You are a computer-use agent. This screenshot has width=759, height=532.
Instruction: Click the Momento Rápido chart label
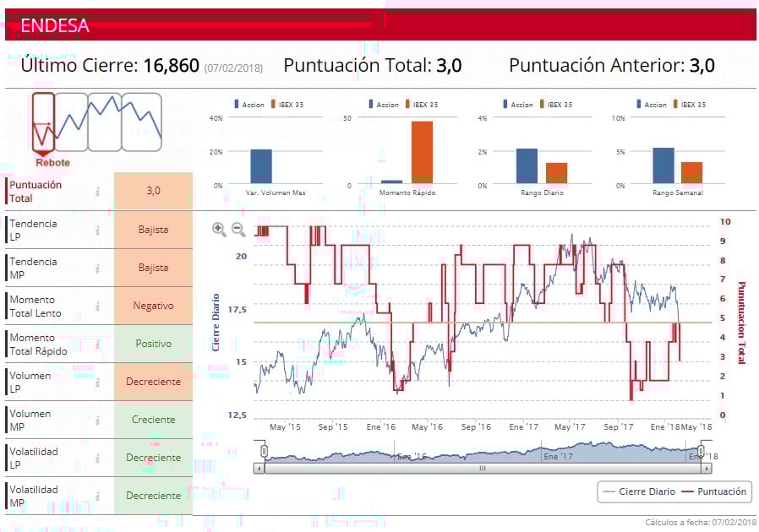click(x=407, y=193)
